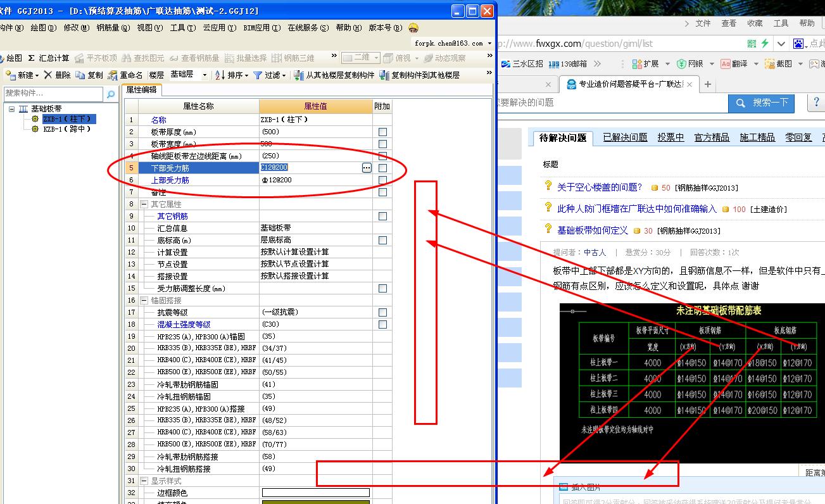The height and width of the screenshot is (504, 825).
Task: Click the 边框颜色 color swatch
Action: coord(316,493)
